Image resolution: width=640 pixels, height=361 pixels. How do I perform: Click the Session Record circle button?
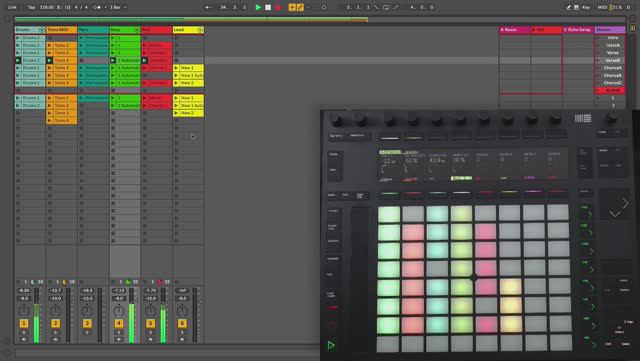point(324,7)
